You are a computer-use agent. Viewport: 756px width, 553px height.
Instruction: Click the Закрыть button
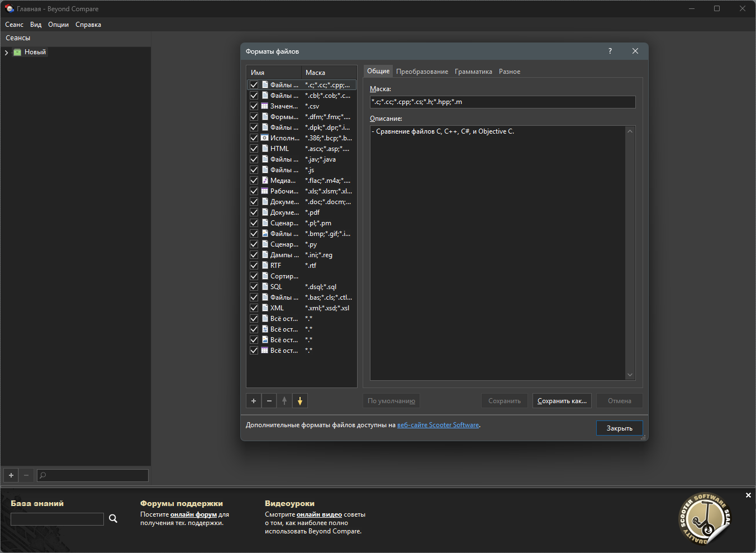coord(620,428)
